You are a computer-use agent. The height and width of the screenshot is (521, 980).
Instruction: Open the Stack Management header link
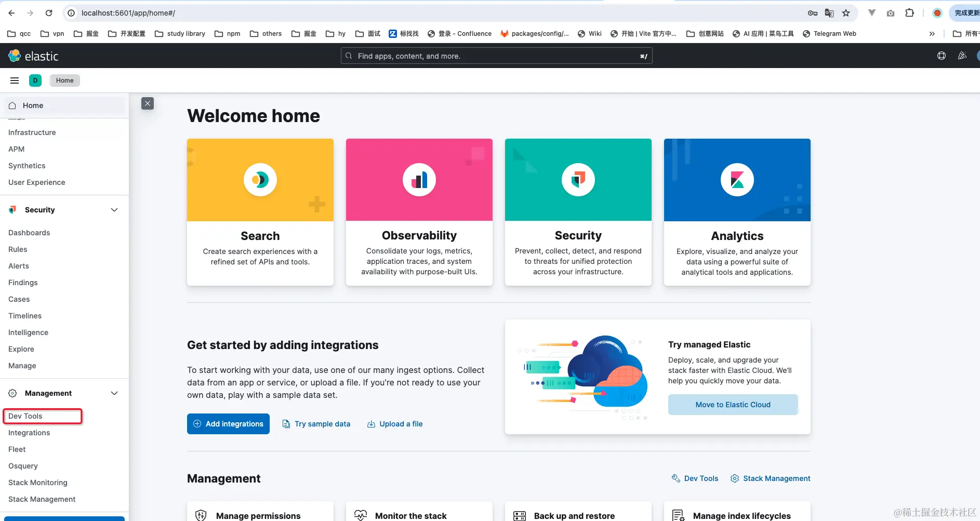771,478
